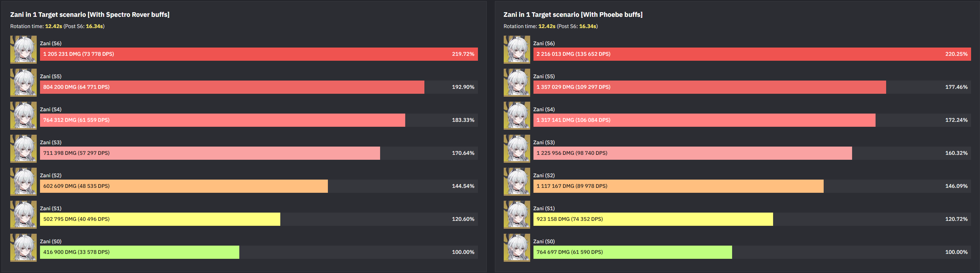Click the yellow 923 158 DMG bar
This screenshot has height=273, width=980.
(653, 219)
